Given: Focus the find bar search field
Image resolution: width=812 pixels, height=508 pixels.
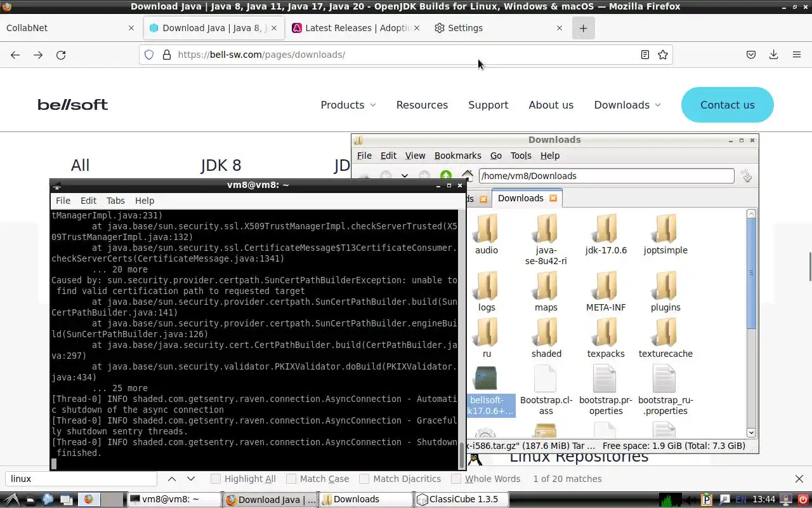Looking at the screenshot, I should 81,479.
